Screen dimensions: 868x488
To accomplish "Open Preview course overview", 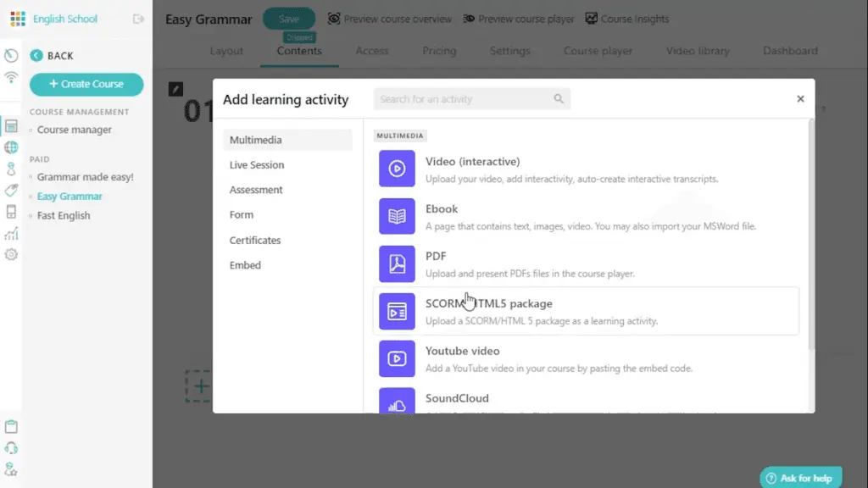I will (389, 19).
